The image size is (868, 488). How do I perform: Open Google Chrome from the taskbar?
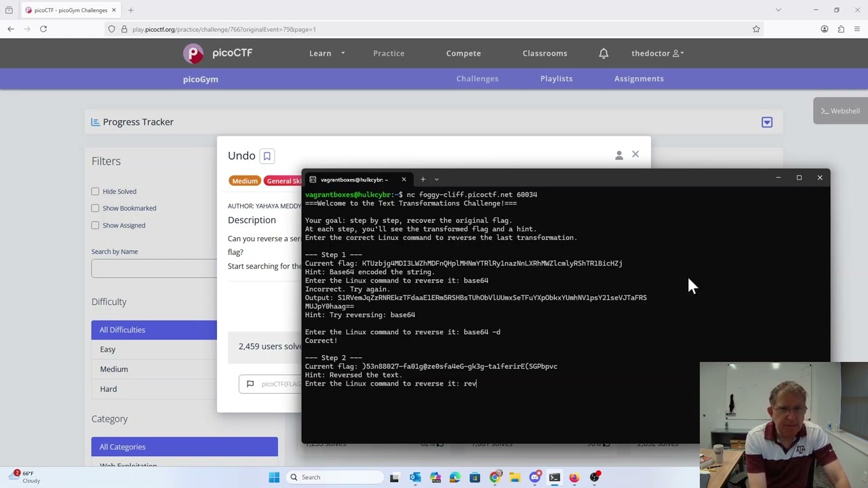[495, 477]
